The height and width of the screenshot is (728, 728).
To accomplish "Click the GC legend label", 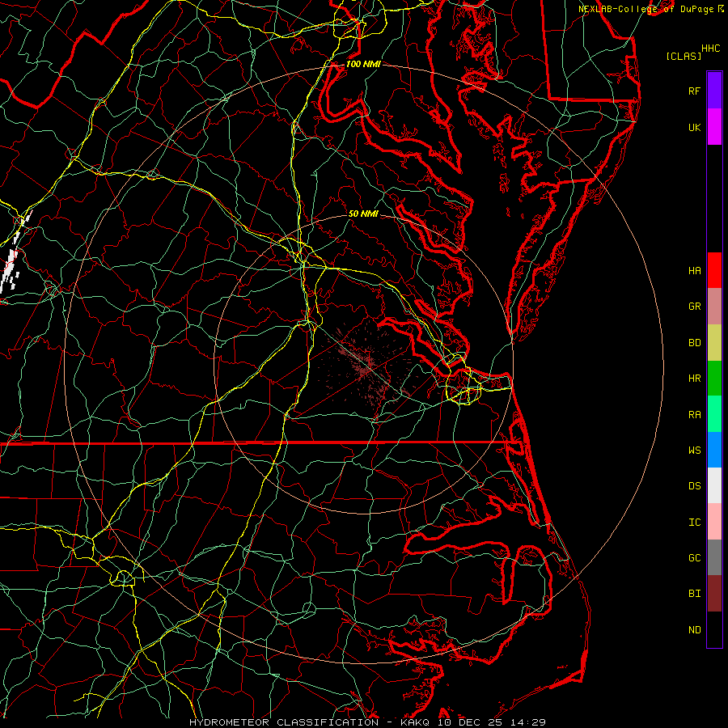I will 694,558.
